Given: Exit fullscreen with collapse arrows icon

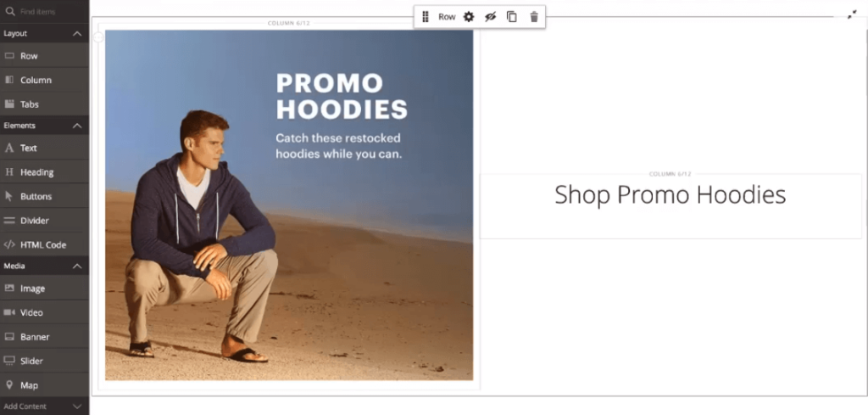Looking at the screenshot, I should click(852, 15).
